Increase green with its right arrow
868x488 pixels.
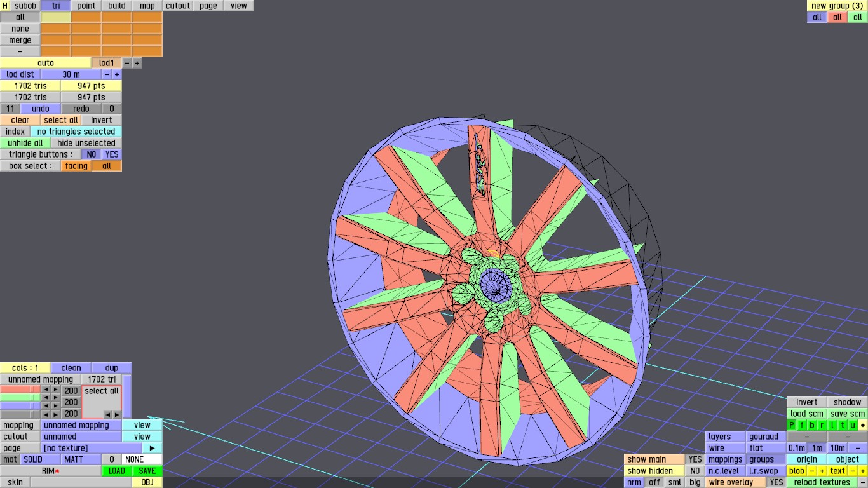pos(56,398)
